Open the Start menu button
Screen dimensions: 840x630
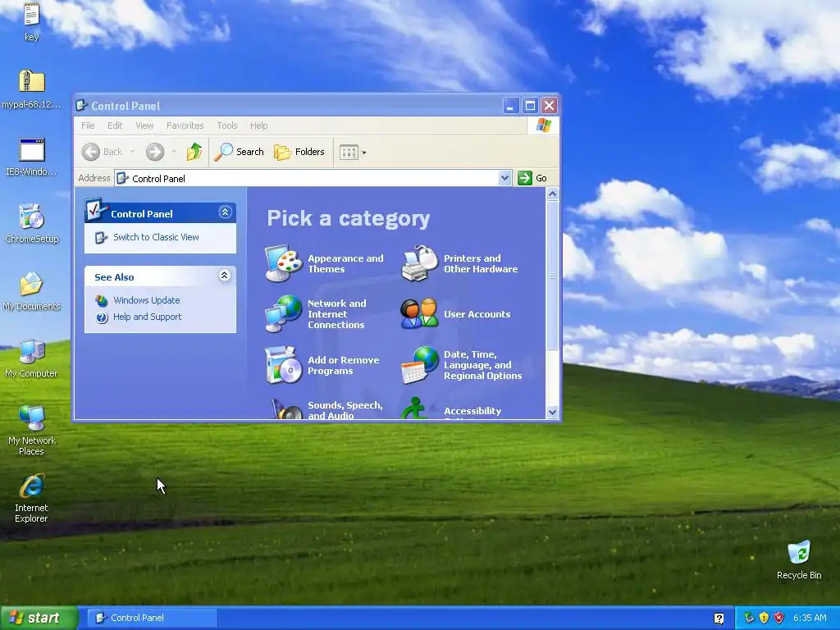[39, 619]
